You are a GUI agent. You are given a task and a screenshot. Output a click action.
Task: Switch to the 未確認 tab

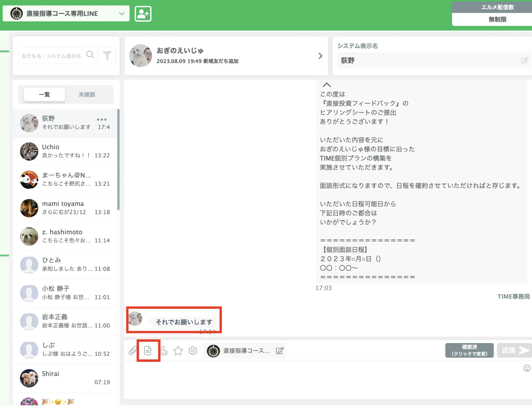click(x=87, y=94)
